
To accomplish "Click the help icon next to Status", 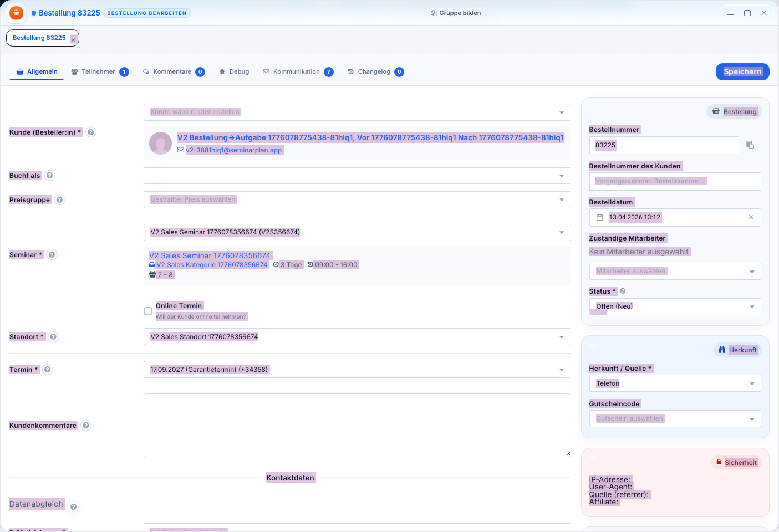I will 623,291.
